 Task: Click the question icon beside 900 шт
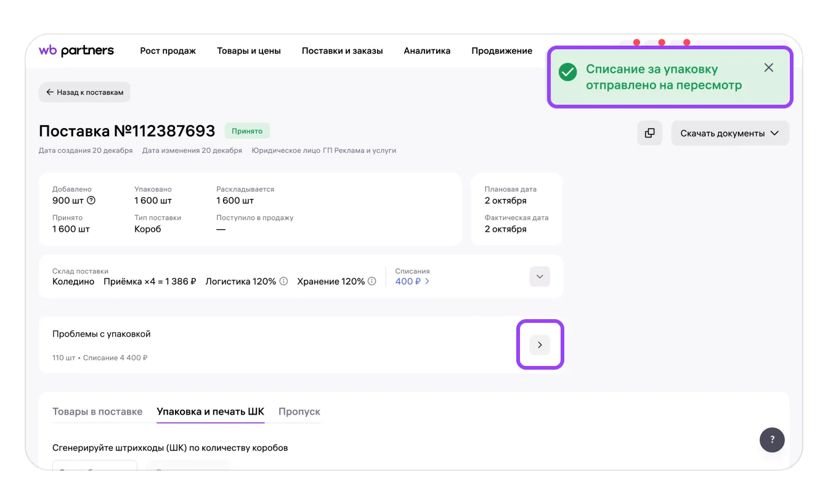click(x=91, y=200)
